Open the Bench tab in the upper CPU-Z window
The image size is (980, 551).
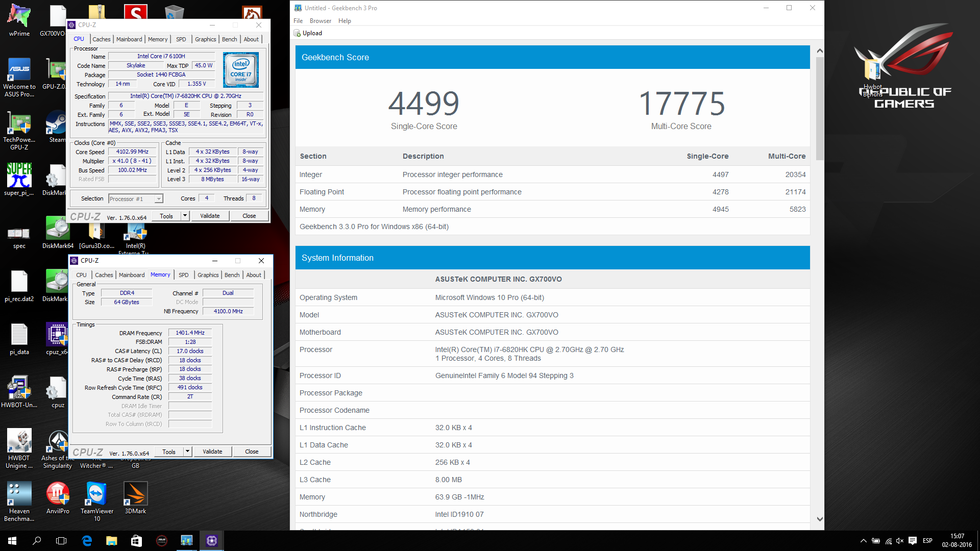point(229,39)
